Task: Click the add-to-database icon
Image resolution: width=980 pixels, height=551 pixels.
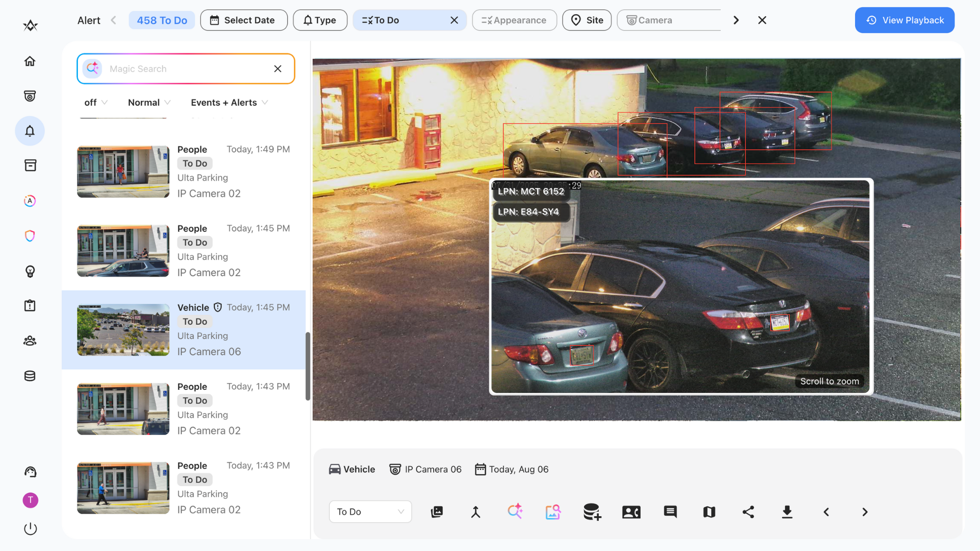Action: pos(592,512)
